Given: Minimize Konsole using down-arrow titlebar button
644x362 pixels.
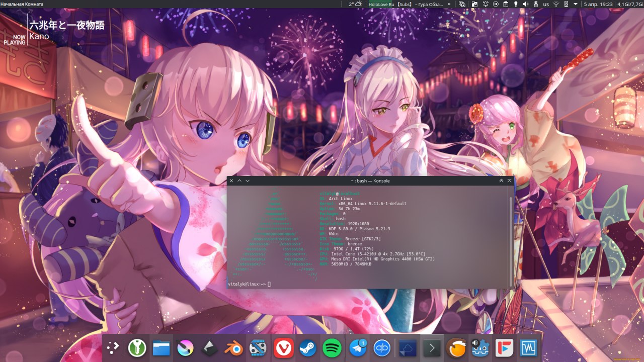Looking at the screenshot, I should (248, 180).
